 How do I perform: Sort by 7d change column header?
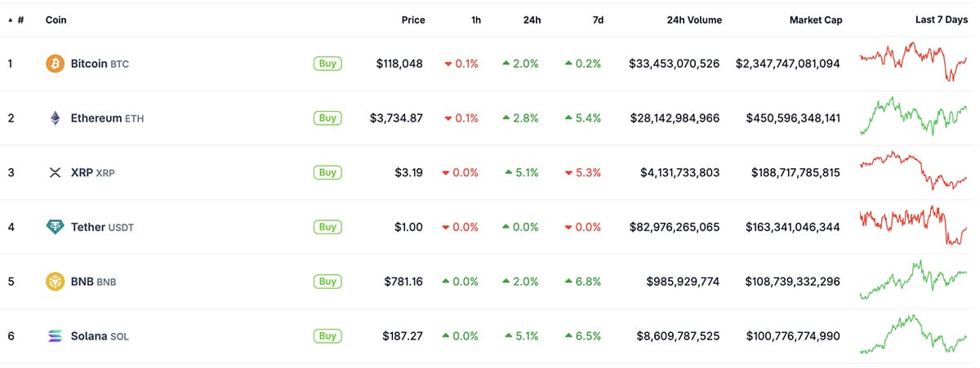click(x=597, y=20)
